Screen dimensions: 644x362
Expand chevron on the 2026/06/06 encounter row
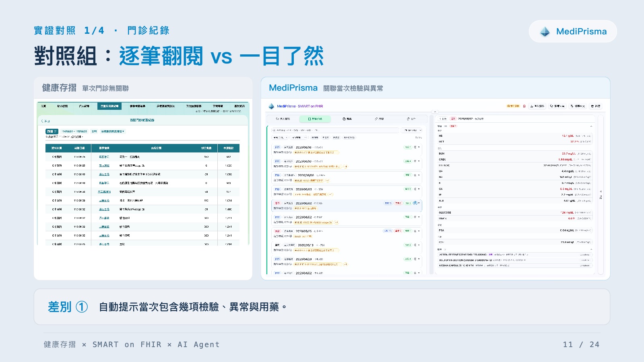point(419,175)
